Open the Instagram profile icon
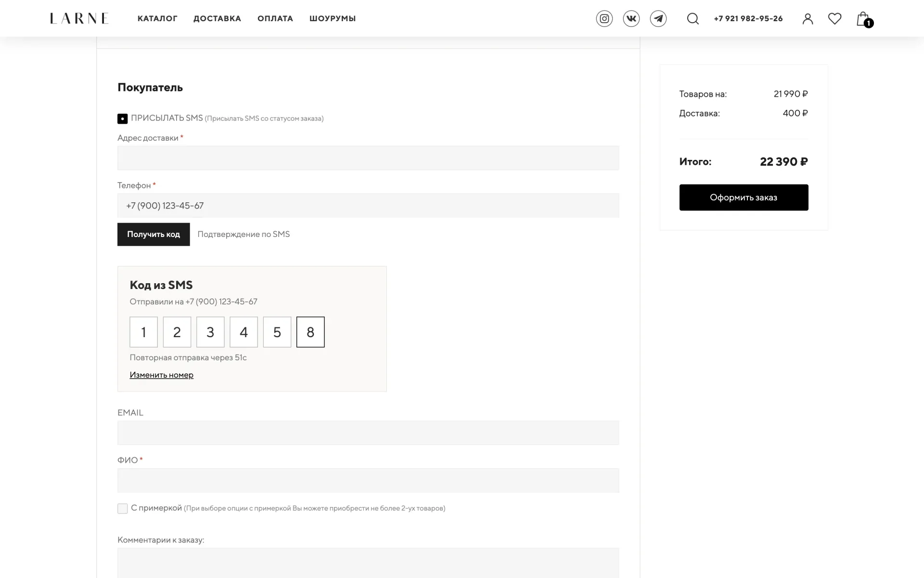This screenshot has width=924, height=578. click(604, 19)
